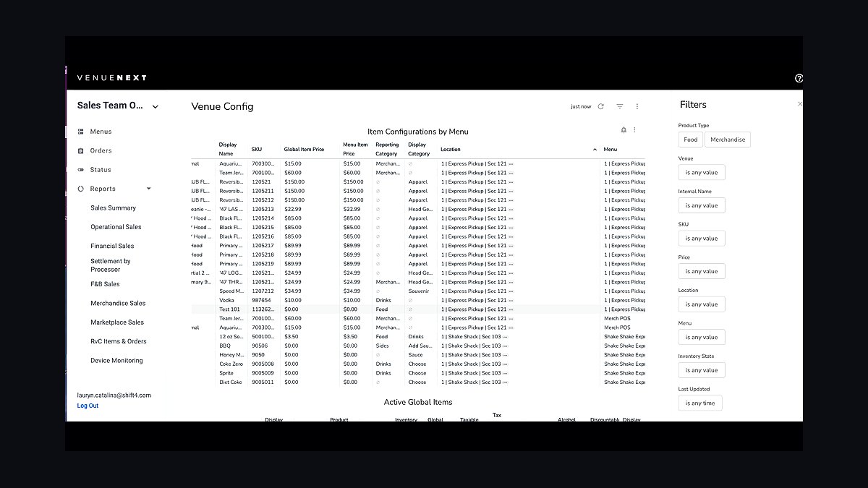Toggle the Merchandise product type filter

728,140
